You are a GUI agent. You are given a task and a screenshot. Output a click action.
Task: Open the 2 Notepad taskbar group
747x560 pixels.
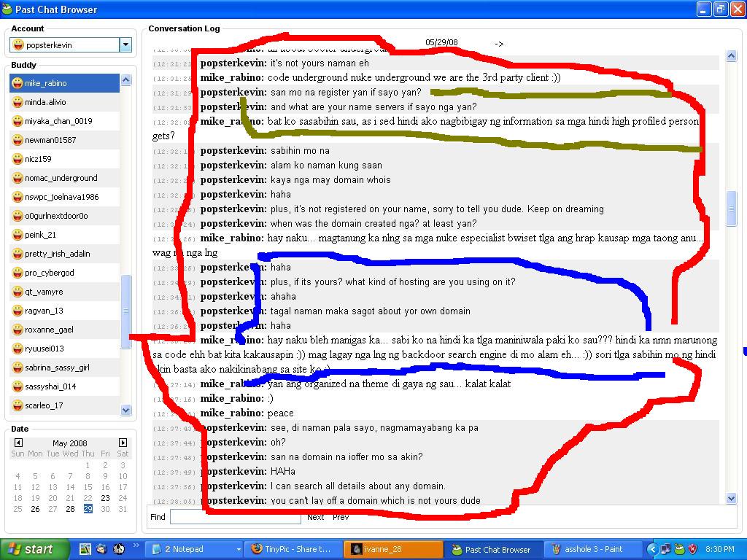click(x=194, y=550)
